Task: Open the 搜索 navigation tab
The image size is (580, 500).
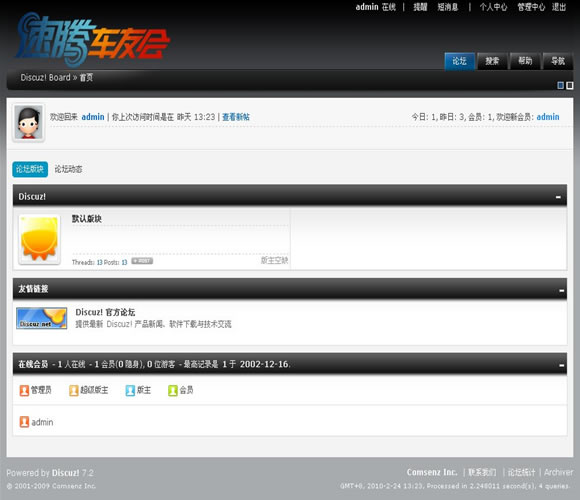Action: (x=492, y=61)
